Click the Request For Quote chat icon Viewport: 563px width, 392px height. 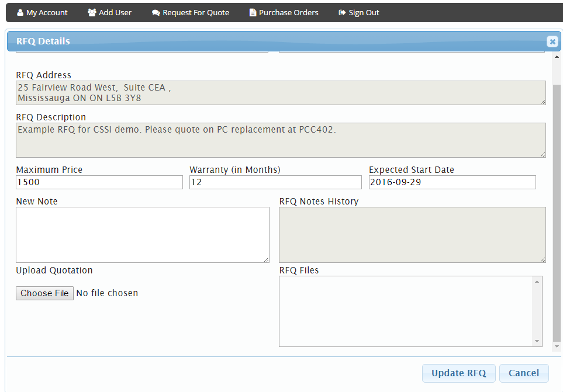pos(156,12)
